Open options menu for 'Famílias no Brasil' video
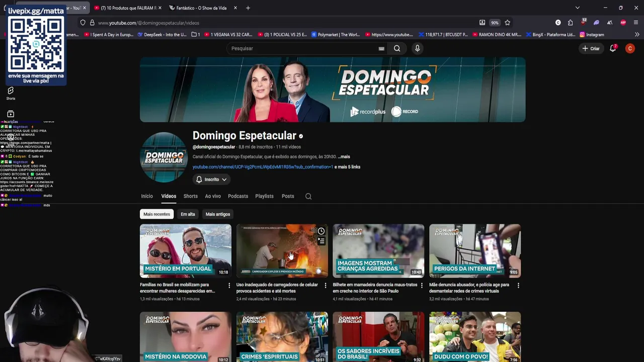 click(229, 286)
